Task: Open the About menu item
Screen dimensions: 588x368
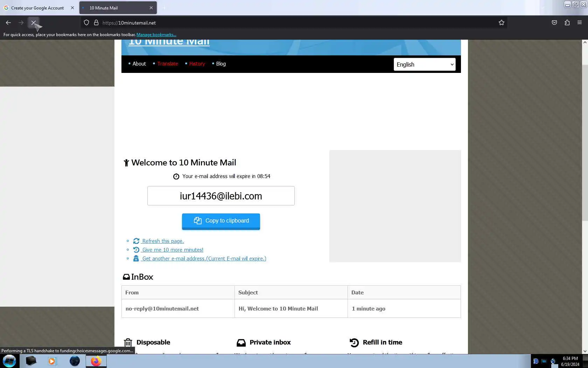Action: 139,64
